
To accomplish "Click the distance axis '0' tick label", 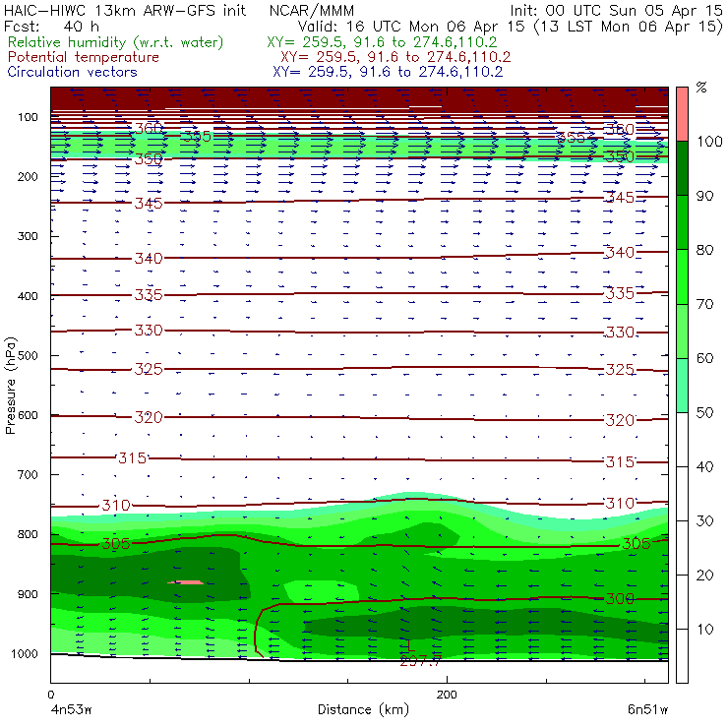I will pyautogui.click(x=50, y=695).
